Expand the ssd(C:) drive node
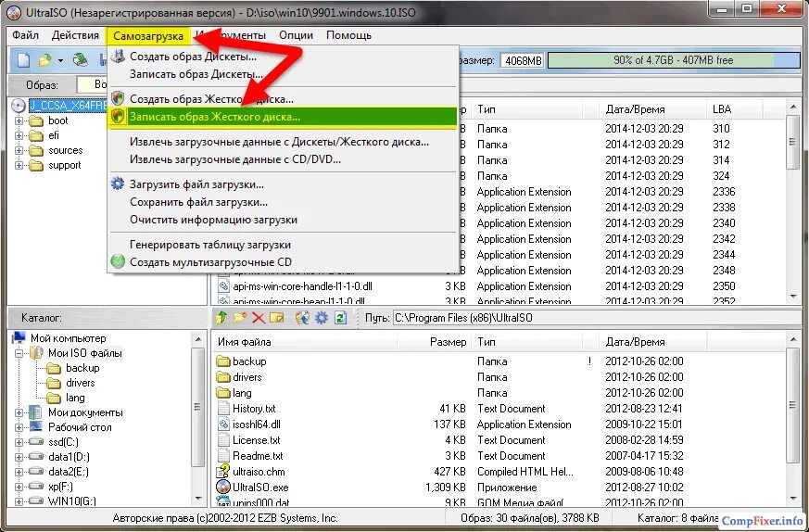This screenshot has width=809, height=532. [x=19, y=442]
